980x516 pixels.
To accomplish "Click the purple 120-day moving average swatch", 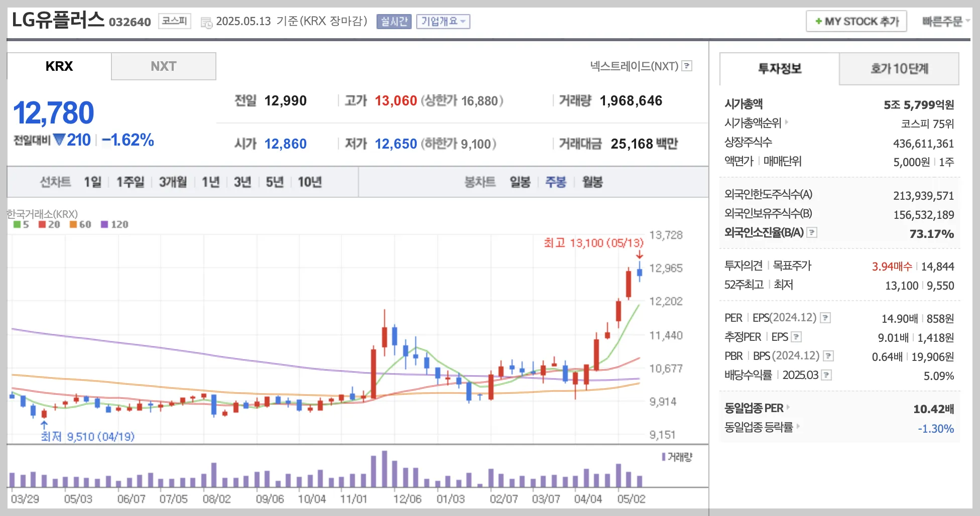I will click(x=104, y=224).
